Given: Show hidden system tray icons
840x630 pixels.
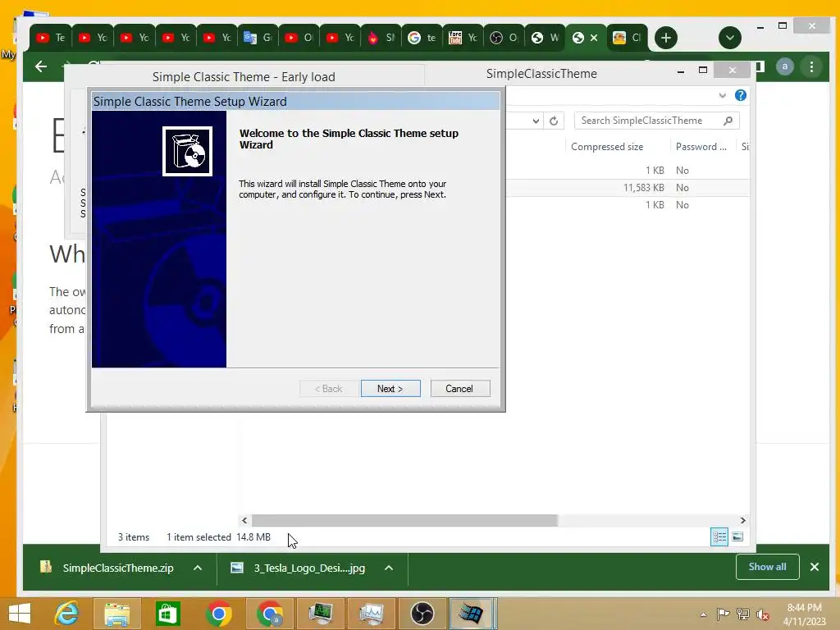Looking at the screenshot, I should pos(703,614).
